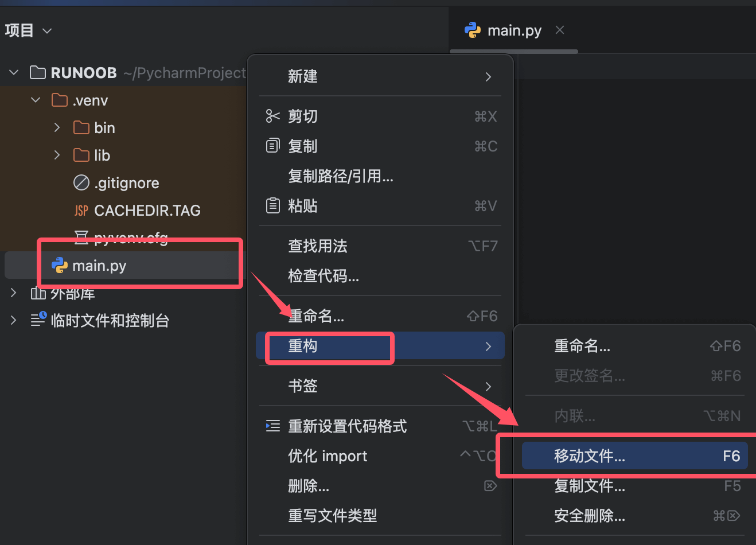Click the JSP icon of CACHEDIR.TAG
This screenshot has width=756, height=545.
pos(81,211)
